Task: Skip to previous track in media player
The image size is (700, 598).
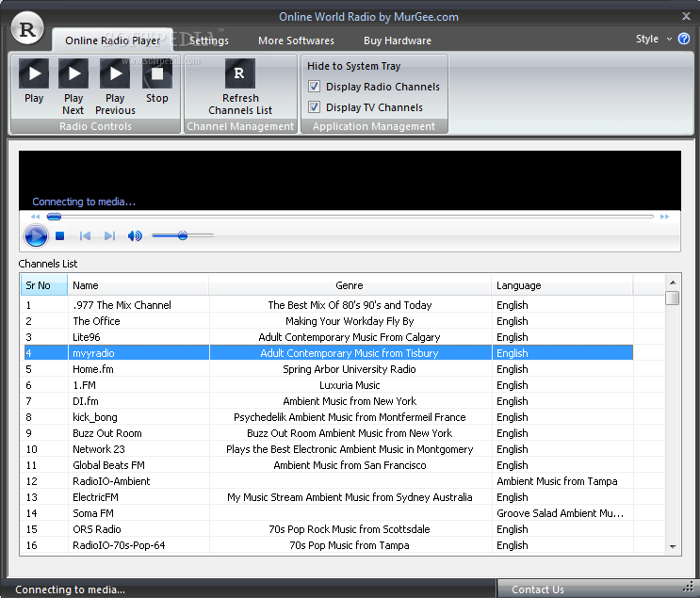Action: click(x=85, y=235)
